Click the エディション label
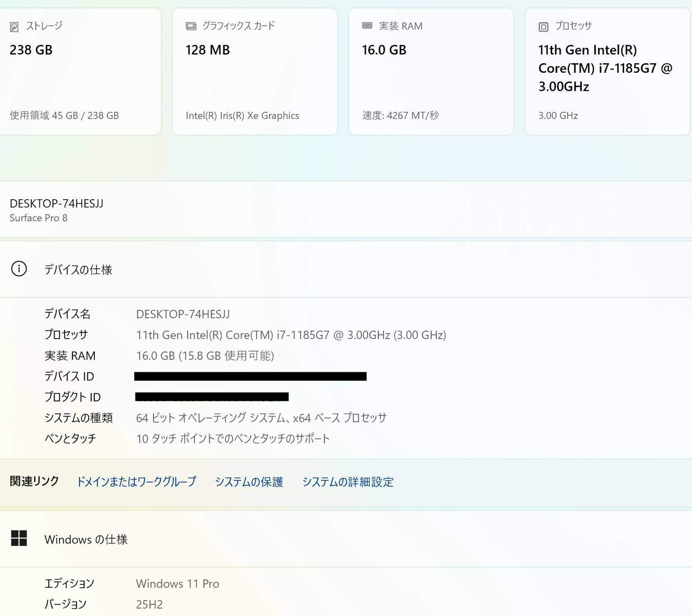The height and width of the screenshot is (616, 692). point(69,583)
